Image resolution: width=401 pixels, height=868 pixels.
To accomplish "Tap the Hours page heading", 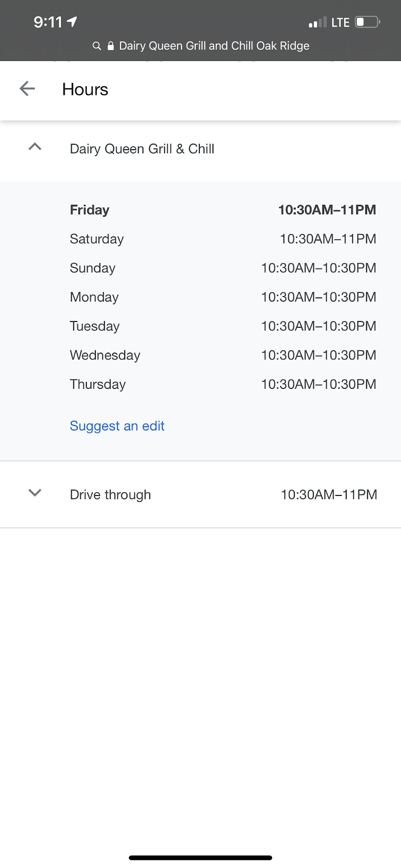I will tap(85, 90).
